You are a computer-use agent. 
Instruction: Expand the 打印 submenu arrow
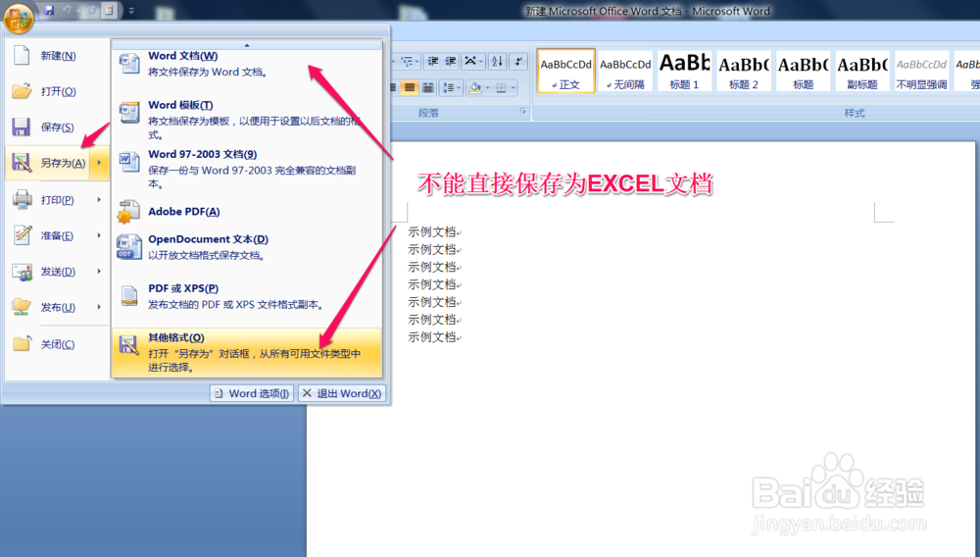(99, 199)
